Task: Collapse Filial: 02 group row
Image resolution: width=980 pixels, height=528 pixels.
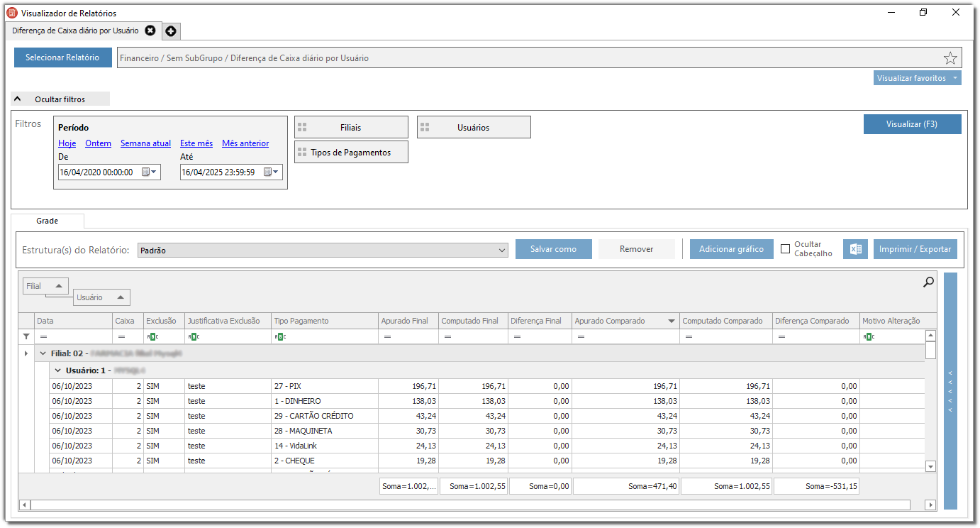Action: point(43,353)
